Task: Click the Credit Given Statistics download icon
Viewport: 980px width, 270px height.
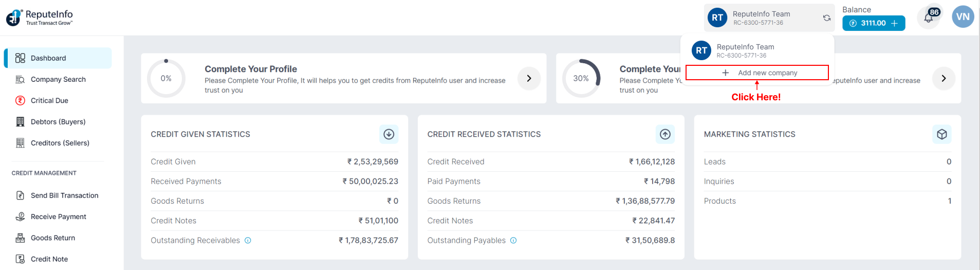Action: click(x=389, y=134)
